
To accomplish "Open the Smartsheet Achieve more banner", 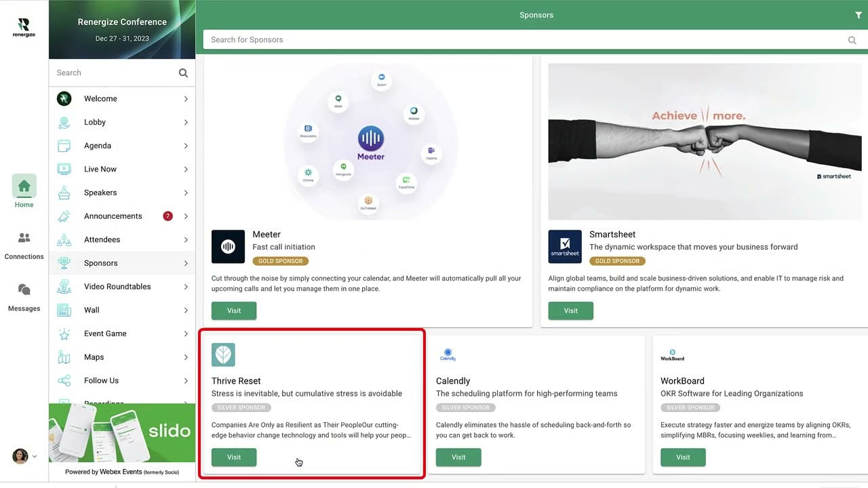I will 705,142.
